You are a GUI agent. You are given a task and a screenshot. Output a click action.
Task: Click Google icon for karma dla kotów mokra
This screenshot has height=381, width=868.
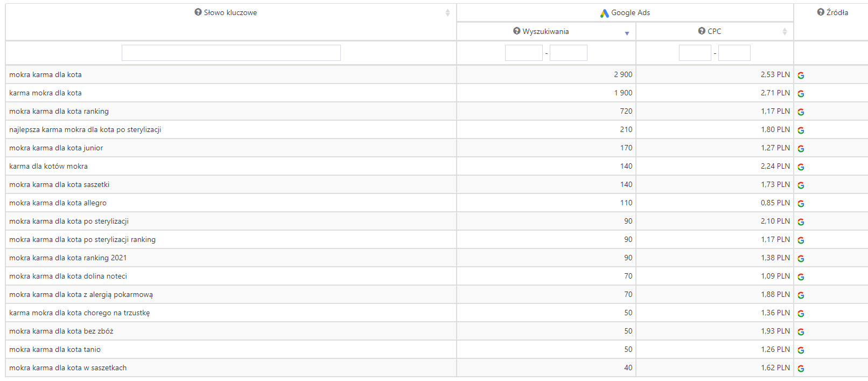click(x=801, y=167)
